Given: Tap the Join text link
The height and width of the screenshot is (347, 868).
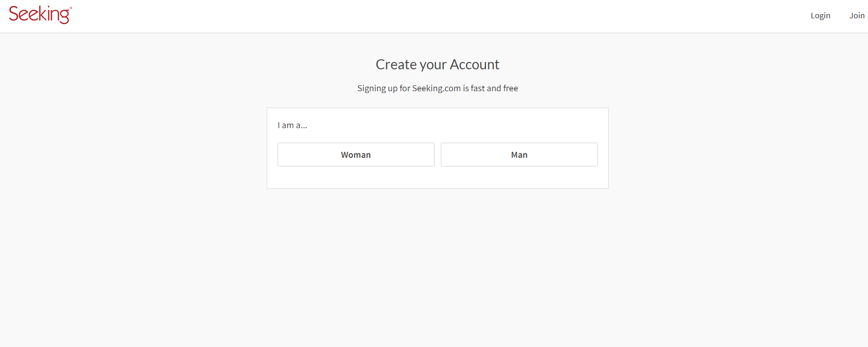Looking at the screenshot, I should click(857, 16).
